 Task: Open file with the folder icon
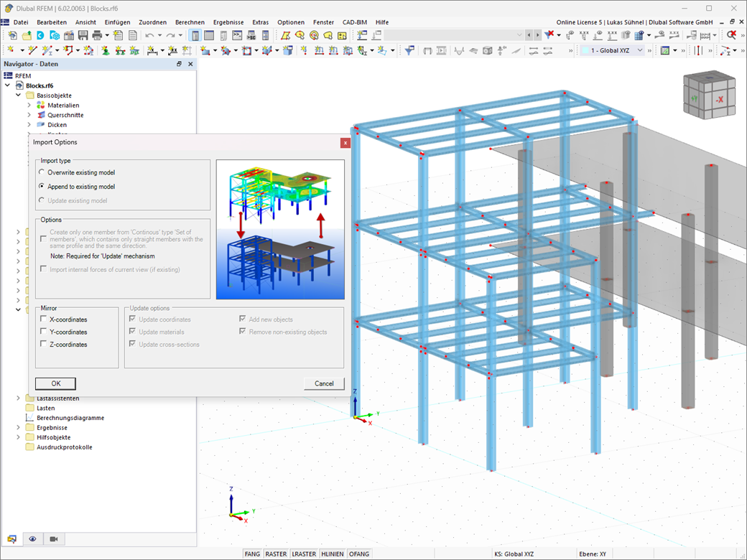coord(27,35)
